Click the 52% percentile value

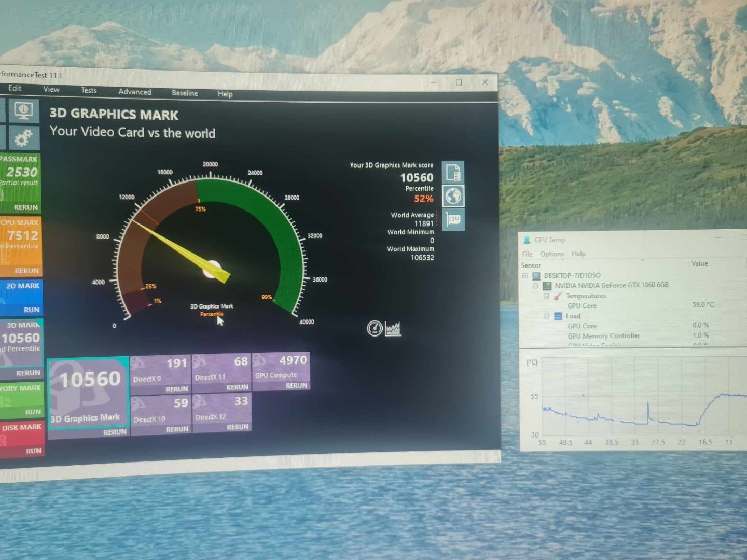423,199
